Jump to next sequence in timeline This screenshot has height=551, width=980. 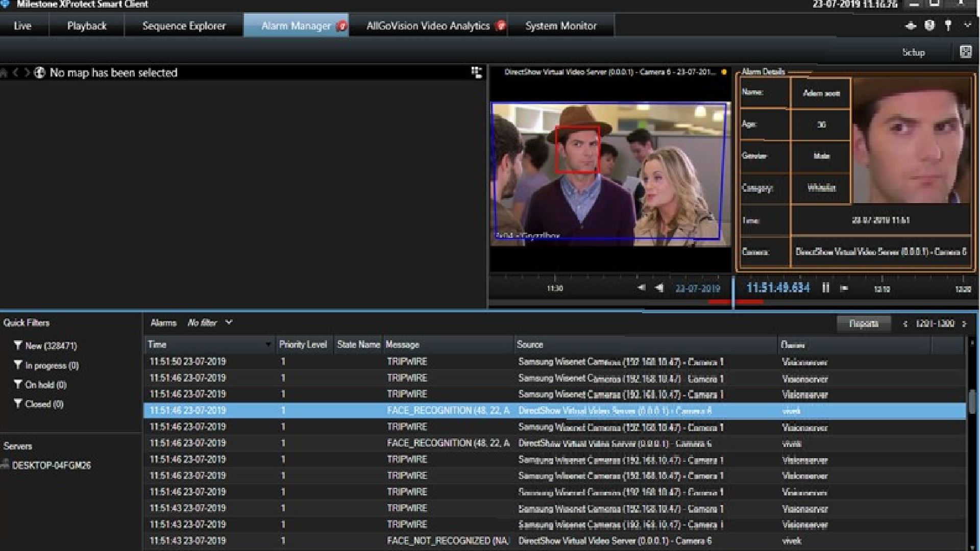844,288
